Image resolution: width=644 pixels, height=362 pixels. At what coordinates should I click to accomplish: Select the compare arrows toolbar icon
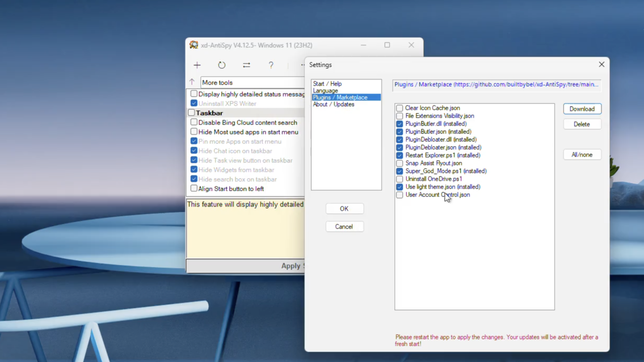point(246,65)
